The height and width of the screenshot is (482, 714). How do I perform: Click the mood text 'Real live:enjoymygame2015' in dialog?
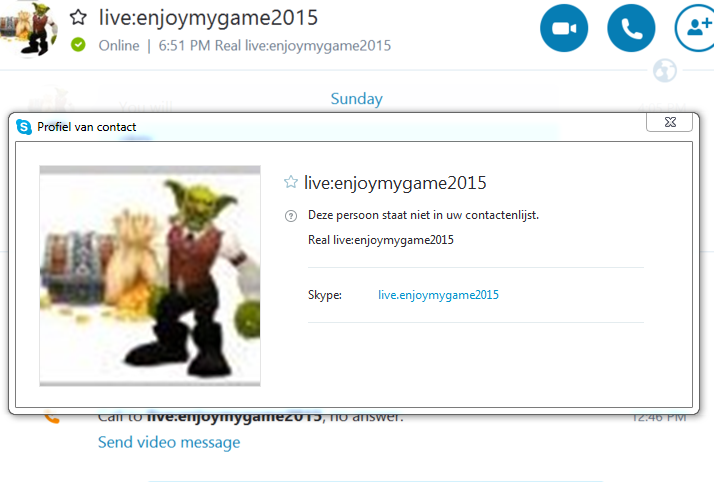click(x=381, y=240)
